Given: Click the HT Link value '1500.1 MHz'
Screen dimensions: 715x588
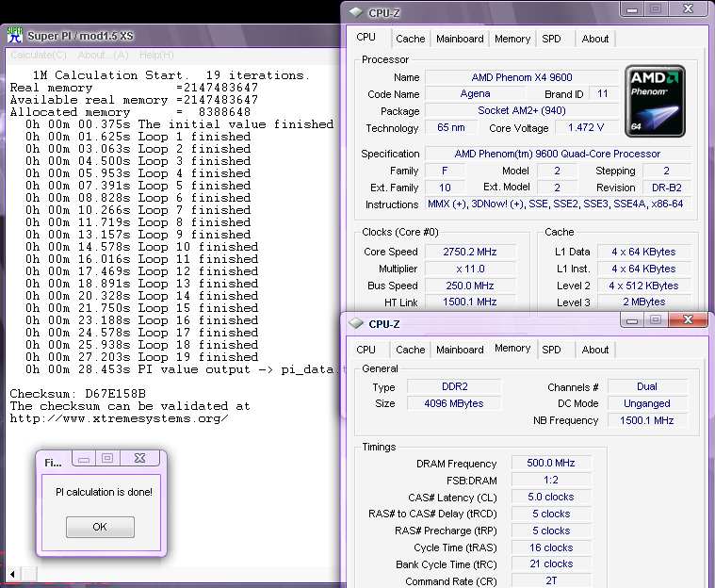Looking at the screenshot, I should (470, 302).
